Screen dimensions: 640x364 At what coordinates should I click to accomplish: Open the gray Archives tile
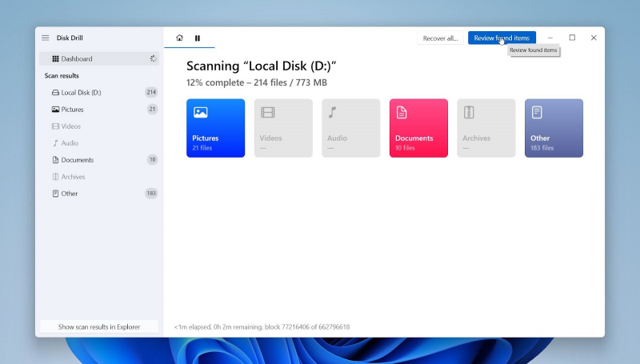tap(486, 128)
